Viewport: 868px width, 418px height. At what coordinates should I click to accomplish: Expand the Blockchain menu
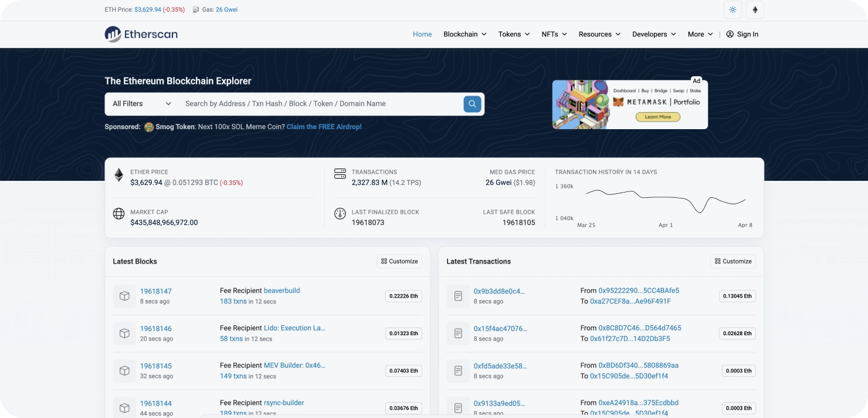(464, 34)
